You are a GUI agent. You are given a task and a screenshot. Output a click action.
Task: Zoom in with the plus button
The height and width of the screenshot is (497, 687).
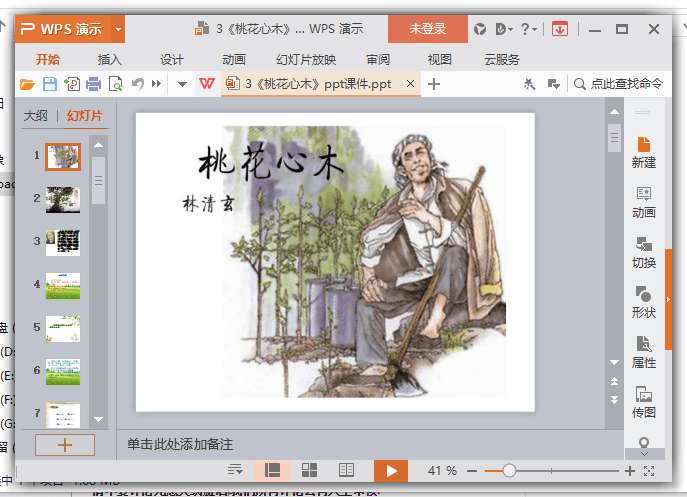pyautogui.click(x=630, y=471)
